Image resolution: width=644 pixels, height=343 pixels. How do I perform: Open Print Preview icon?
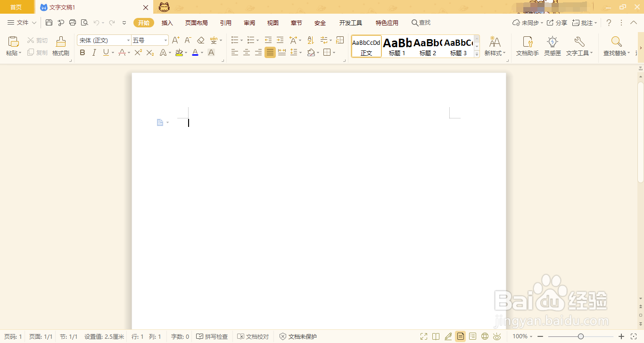coord(84,23)
